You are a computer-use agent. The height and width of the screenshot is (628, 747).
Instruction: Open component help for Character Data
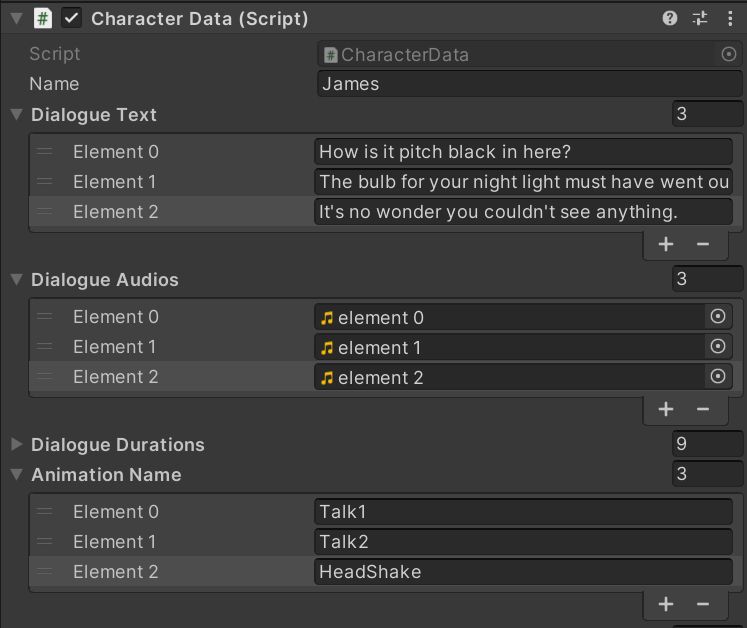click(x=670, y=19)
